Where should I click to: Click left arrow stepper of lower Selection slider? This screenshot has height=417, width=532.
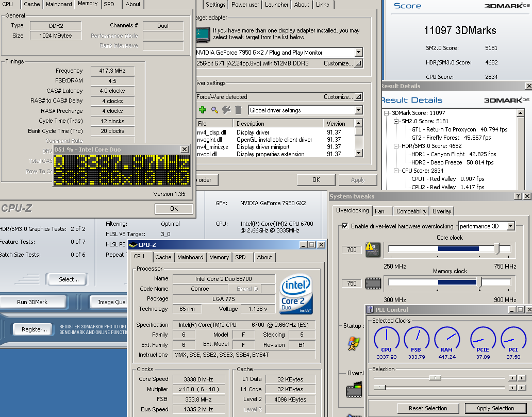[x=512, y=388]
